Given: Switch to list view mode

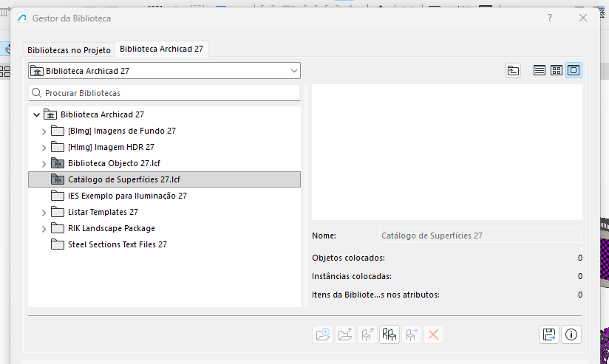Looking at the screenshot, I should [539, 70].
